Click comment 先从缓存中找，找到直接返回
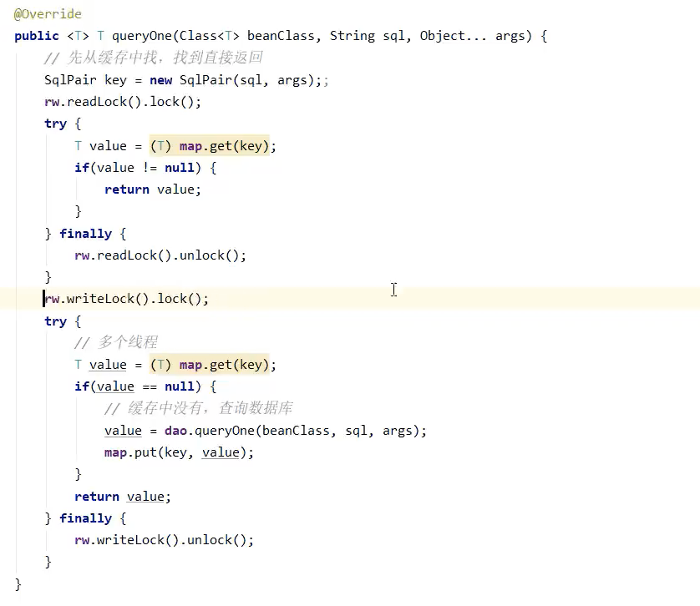The height and width of the screenshot is (606, 700). click(x=153, y=58)
